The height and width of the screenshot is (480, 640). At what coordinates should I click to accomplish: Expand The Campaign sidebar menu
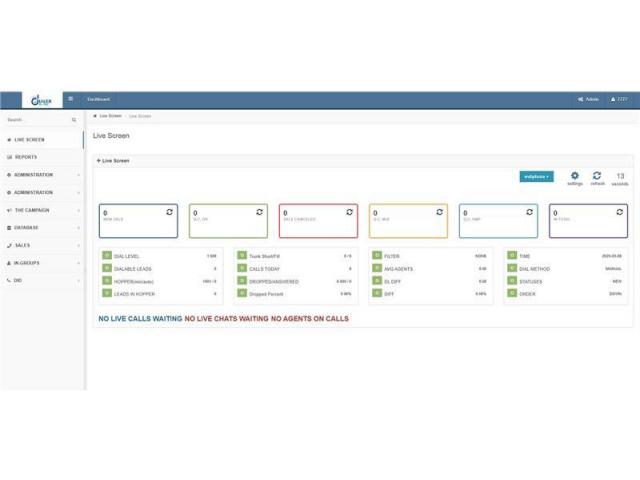[40, 210]
